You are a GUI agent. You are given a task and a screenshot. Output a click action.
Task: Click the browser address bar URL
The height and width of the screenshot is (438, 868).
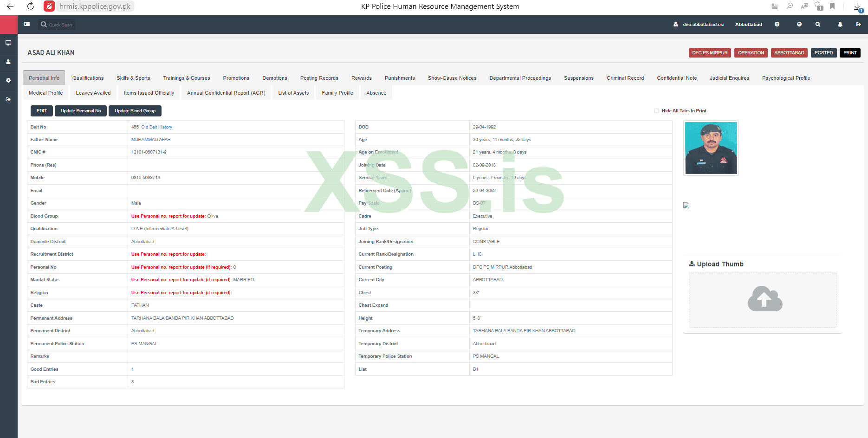(95, 6)
